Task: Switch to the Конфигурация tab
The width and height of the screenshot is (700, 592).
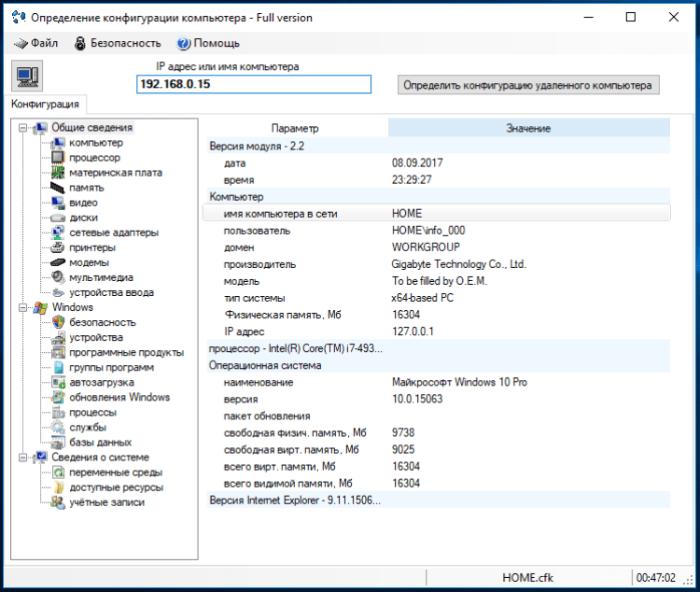Action: click(45, 104)
